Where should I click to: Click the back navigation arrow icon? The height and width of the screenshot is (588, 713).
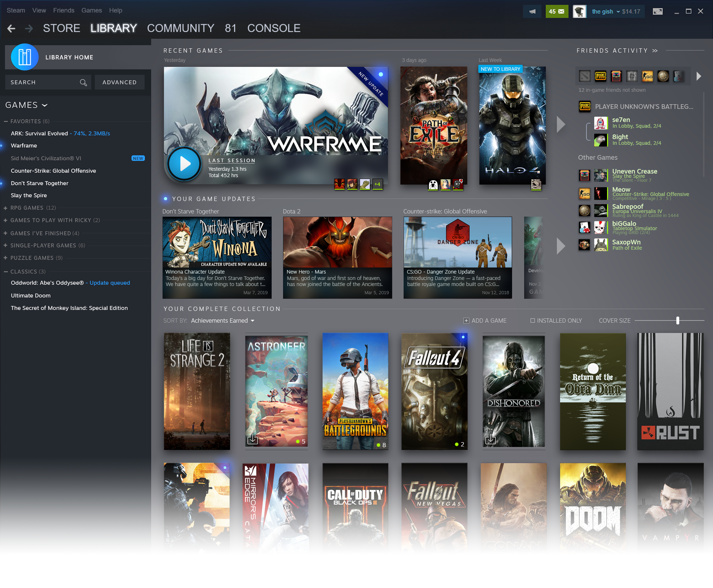12,28
